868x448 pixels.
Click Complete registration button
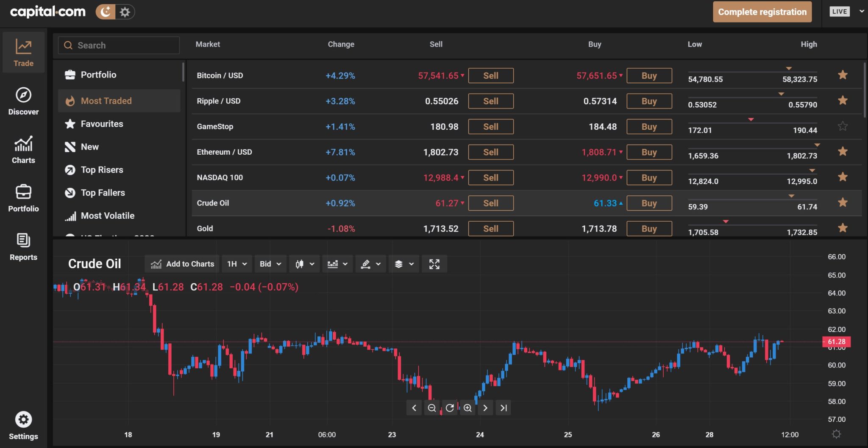762,12
